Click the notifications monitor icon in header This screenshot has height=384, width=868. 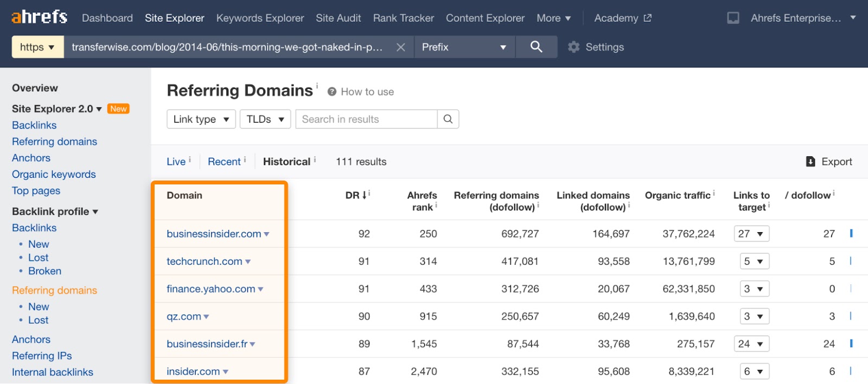(x=733, y=18)
